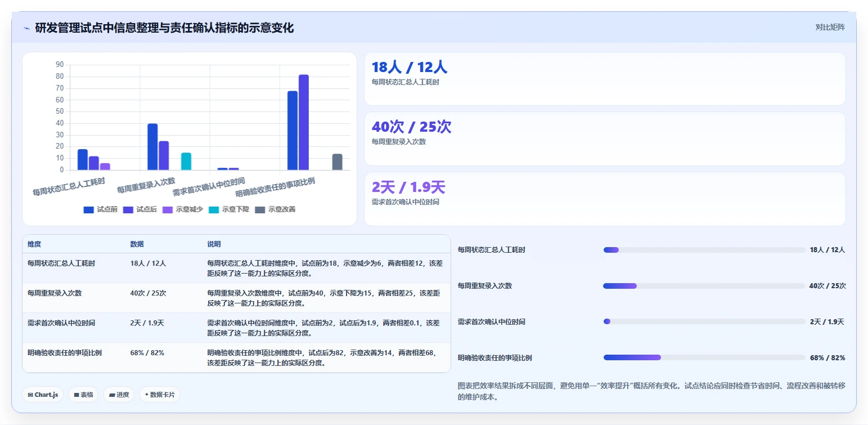Click the 数据 table column header
Screen dimensions: 868x425
pos(137,244)
